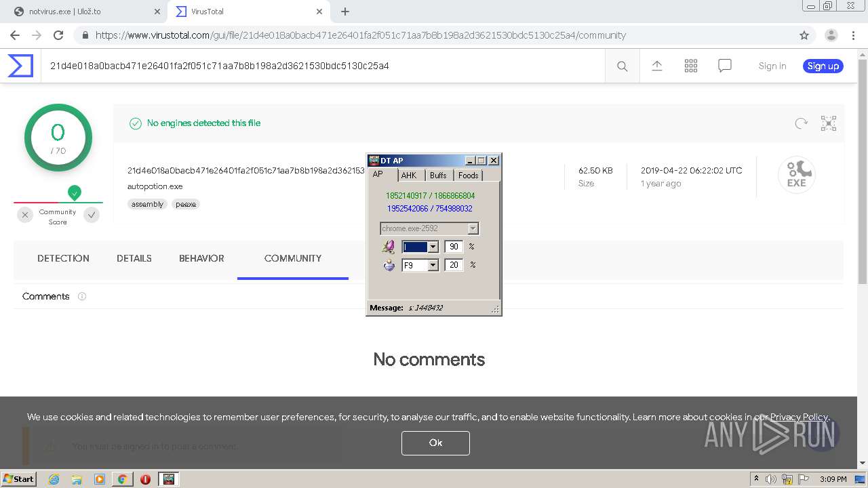Open the similarity graph icon
Image resolution: width=868 pixels, height=488 pixels.
point(829,123)
